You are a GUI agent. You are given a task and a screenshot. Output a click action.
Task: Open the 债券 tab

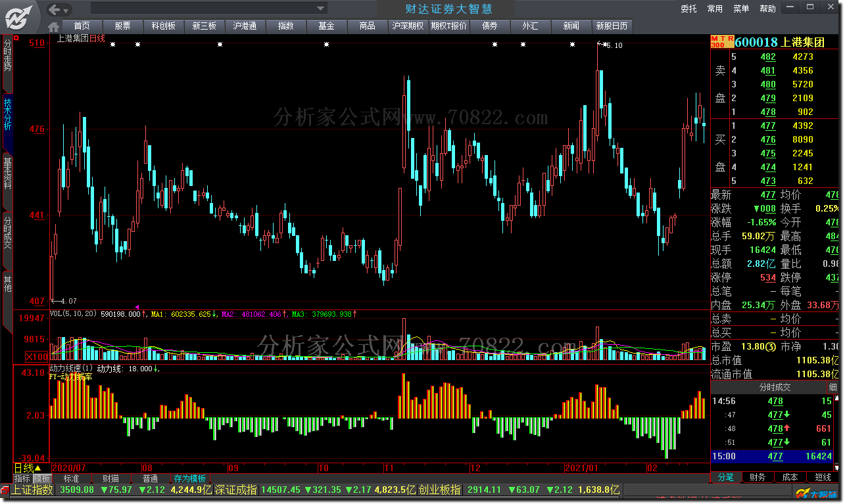489,26
